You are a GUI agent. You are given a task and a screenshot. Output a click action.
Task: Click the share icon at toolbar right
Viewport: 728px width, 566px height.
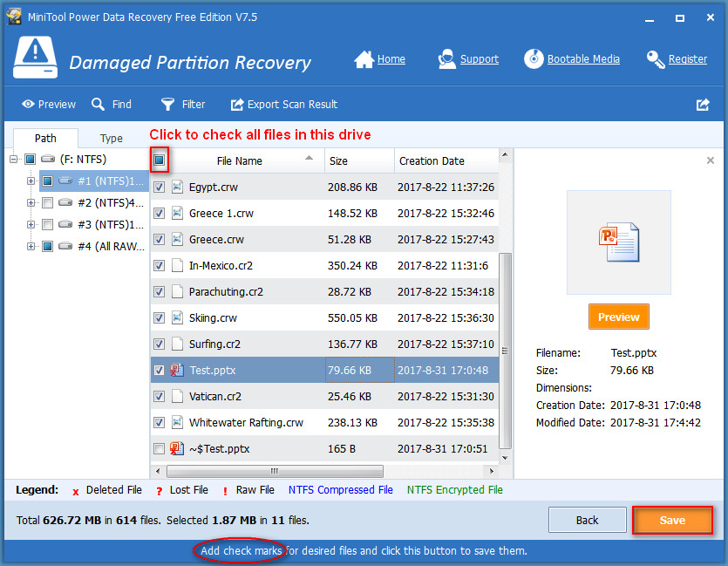(x=703, y=104)
